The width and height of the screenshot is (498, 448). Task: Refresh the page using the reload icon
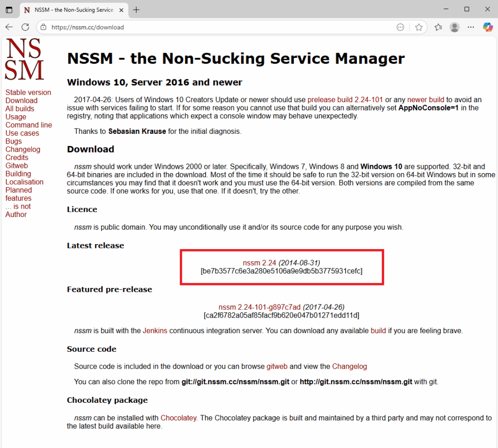pos(25,27)
